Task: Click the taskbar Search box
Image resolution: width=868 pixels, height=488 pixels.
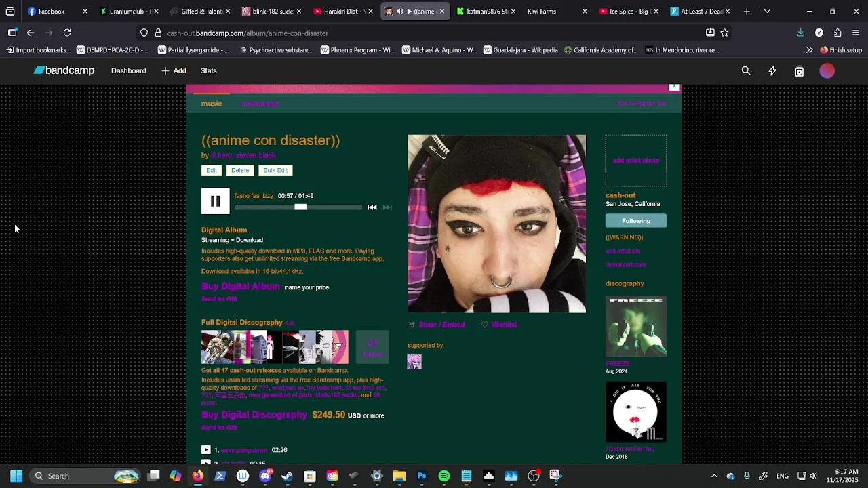Action: point(86,476)
